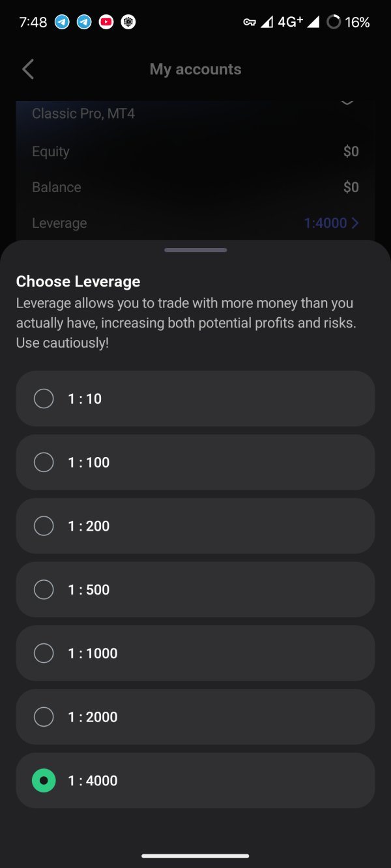Tap the bottom sheet drag handle

(195, 250)
